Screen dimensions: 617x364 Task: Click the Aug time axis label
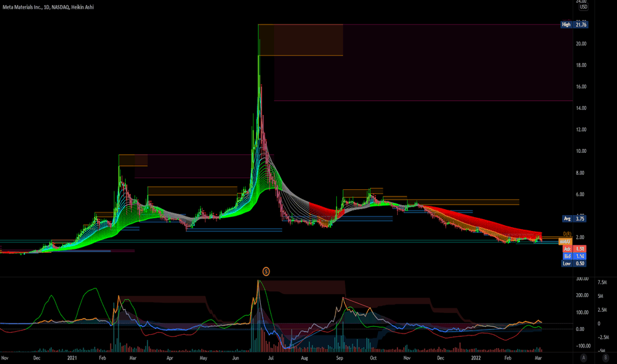click(304, 357)
